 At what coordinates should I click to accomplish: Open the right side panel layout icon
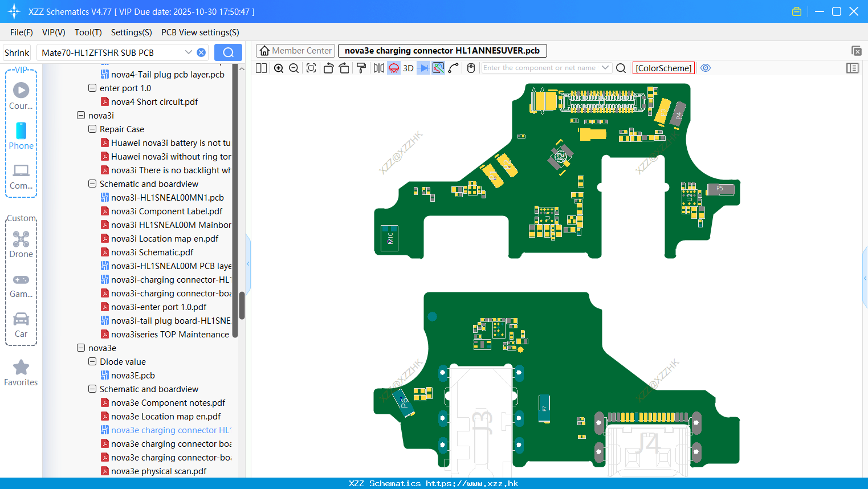(x=853, y=68)
